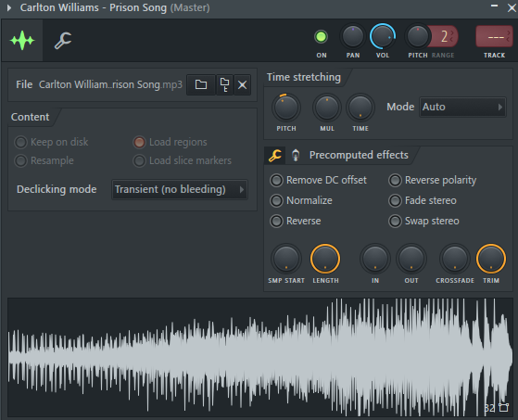Click the tube icon beside Precomputed effects
Screen dimensions: 518x420
click(x=296, y=155)
